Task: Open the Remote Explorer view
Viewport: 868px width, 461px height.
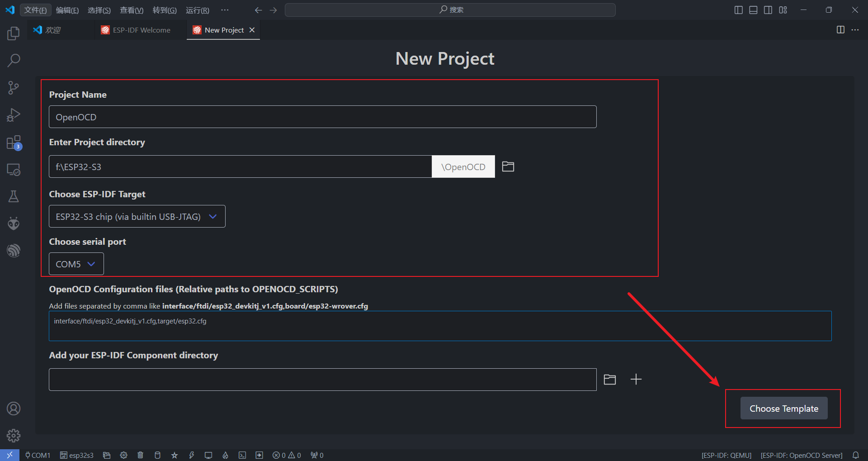Action: tap(14, 170)
